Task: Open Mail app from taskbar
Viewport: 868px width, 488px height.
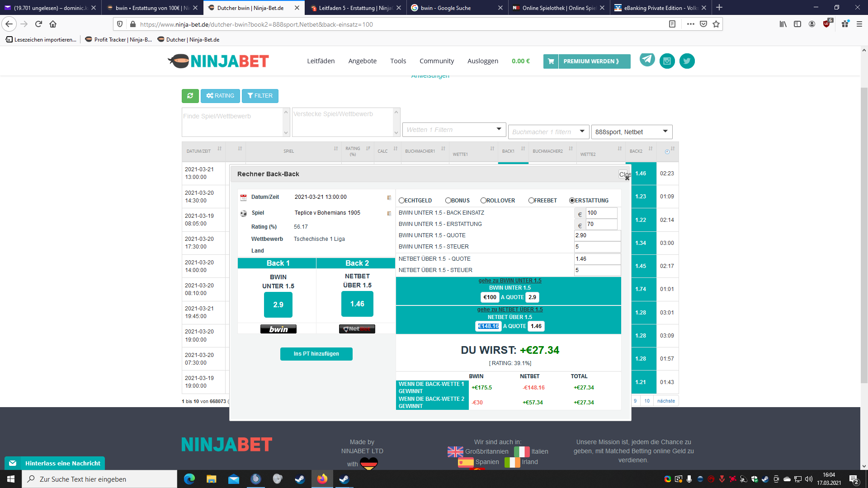Action: [234, 479]
